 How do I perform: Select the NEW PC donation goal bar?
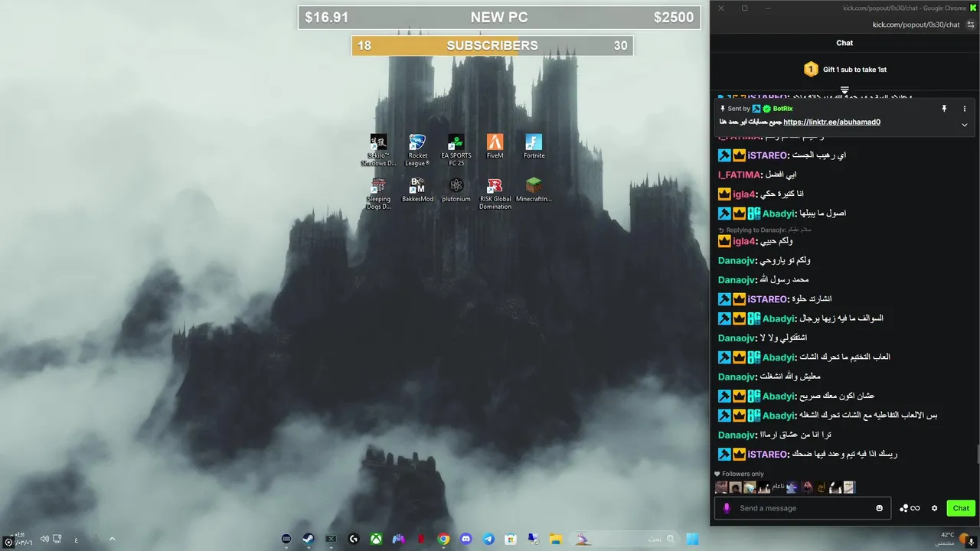(x=499, y=18)
